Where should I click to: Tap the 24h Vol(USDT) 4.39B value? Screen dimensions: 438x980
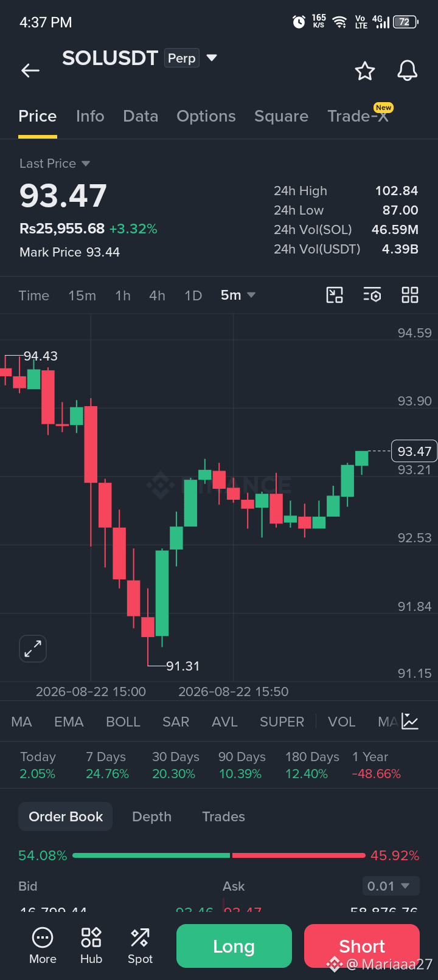(x=400, y=249)
